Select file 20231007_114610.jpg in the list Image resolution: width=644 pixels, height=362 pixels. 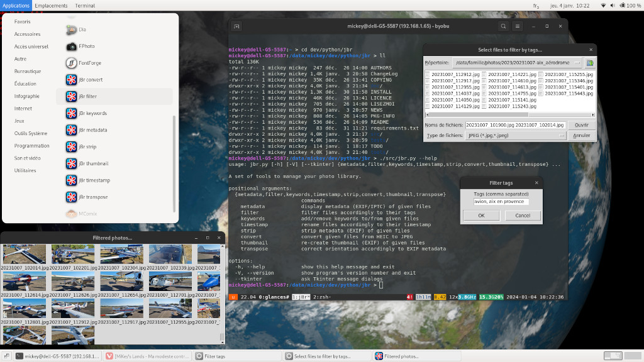pyautogui.click(x=512, y=81)
